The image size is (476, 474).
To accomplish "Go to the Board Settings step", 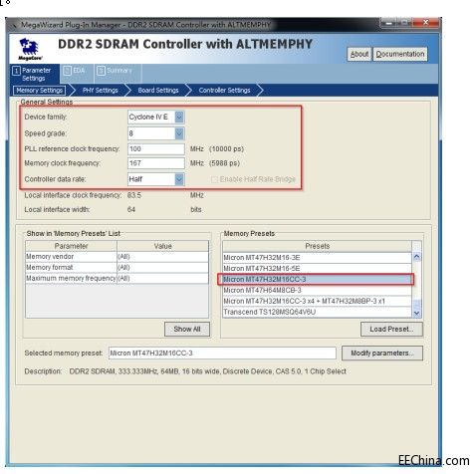I will 158,91.
